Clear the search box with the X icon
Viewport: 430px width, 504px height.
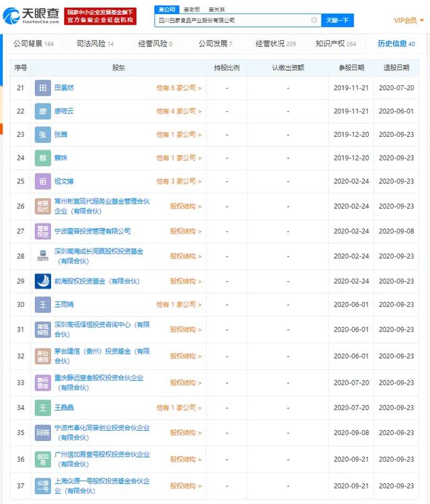[314, 20]
